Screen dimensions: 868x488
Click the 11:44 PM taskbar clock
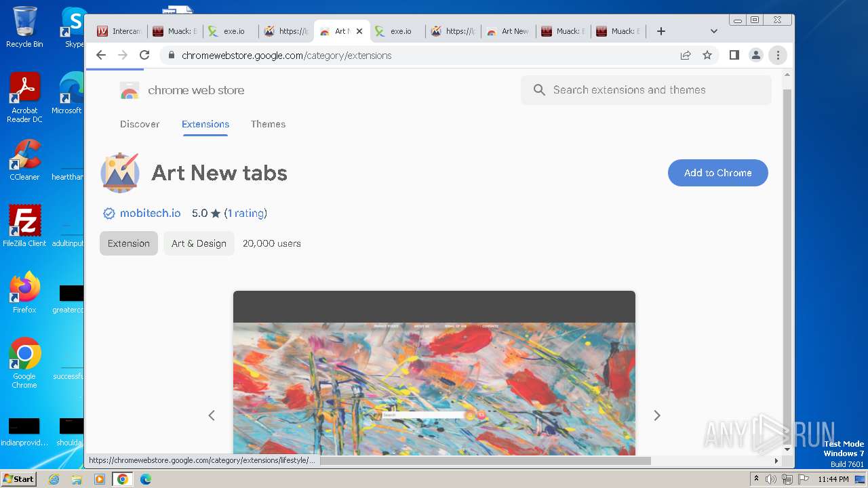pyautogui.click(x=833, y=479)
